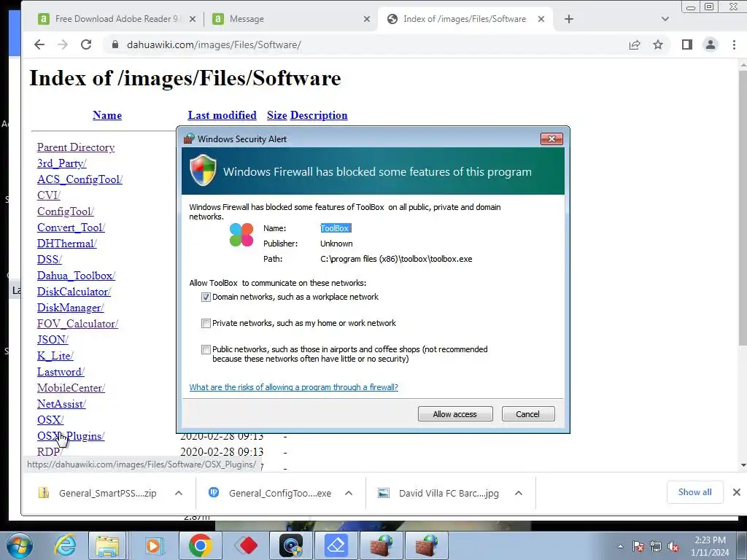Click Allow access button
This screenshot has height=560, width=747.
pos(455,414)
